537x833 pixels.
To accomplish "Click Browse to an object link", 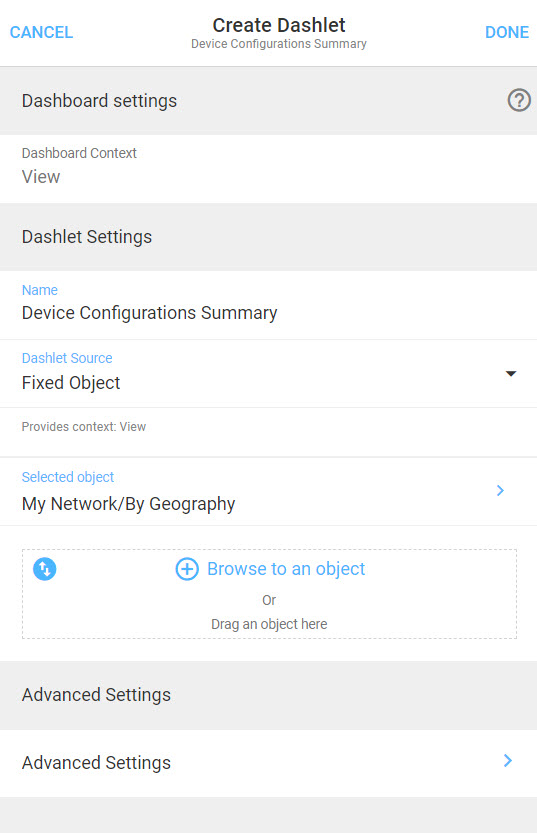I will [x=286, y=569].
